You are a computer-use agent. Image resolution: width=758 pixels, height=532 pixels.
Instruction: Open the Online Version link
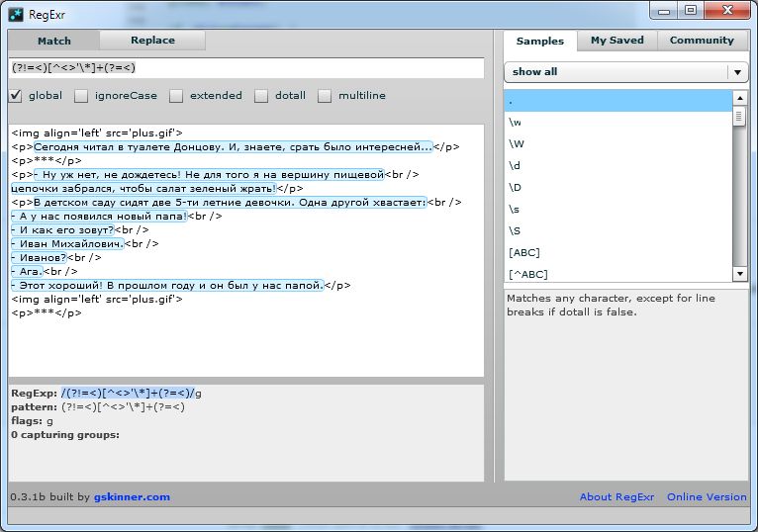[x=707, y=496]
